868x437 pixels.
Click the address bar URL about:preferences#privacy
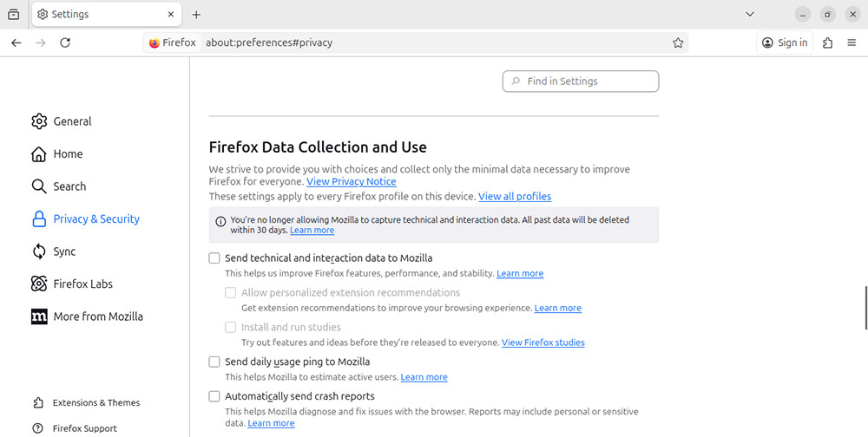coord(269,42)
